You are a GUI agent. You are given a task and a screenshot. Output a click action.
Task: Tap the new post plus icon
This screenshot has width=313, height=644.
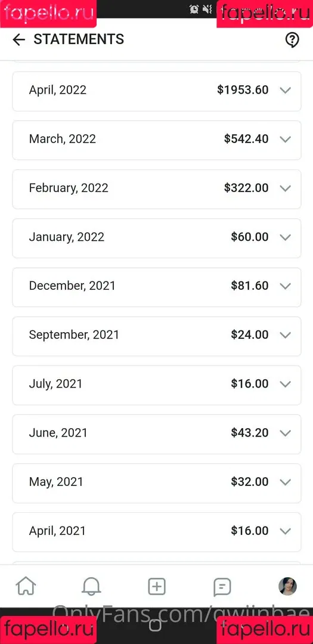[x=156, y=587]
